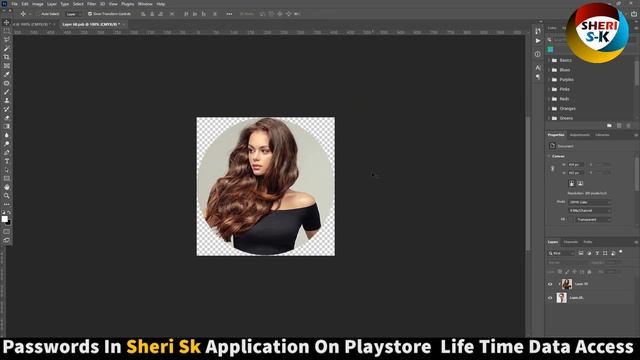The height and width of the screenshot is (360, 640).
Task: Expand the Oranges swatch folder
Action: (549, 109)
